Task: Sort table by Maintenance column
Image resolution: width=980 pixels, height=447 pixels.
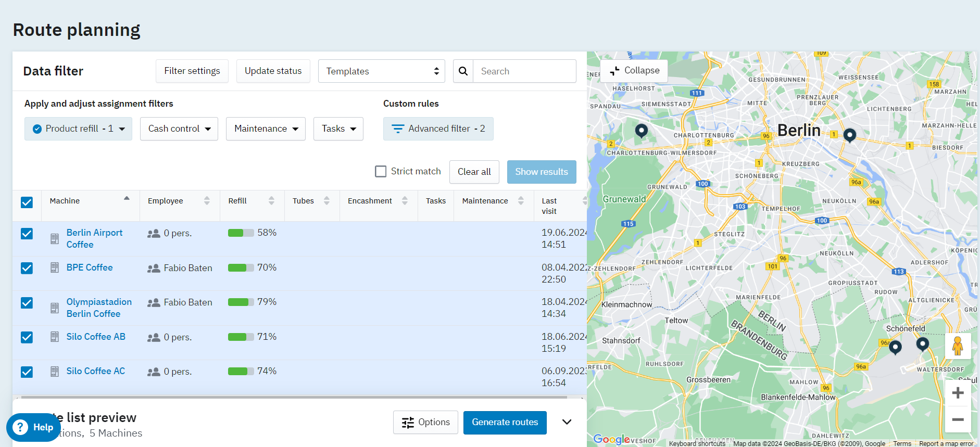Action: tap(521, 201)
